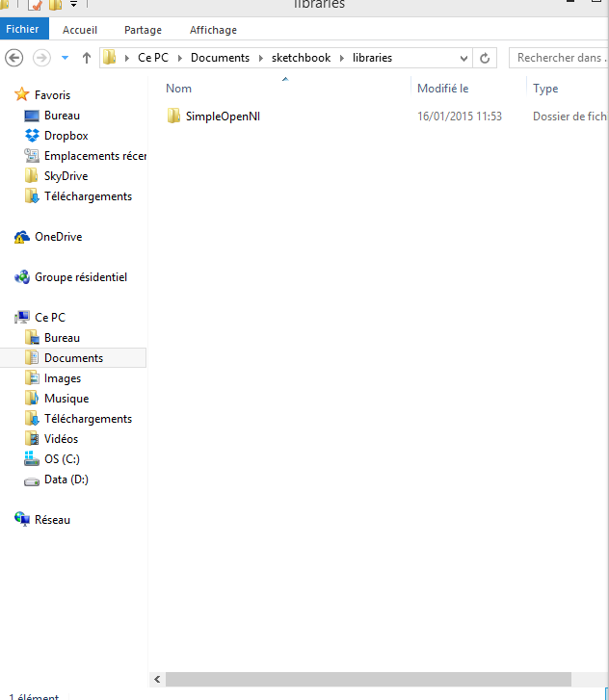The height and width of the screenshot is (700, 609).
Task: Open the Fichier menu tab
Action: (22, 30)
